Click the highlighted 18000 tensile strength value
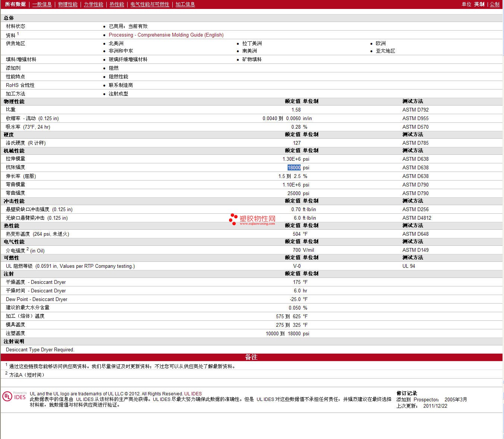Screen dimensions: 504x439 coord(294,168)
